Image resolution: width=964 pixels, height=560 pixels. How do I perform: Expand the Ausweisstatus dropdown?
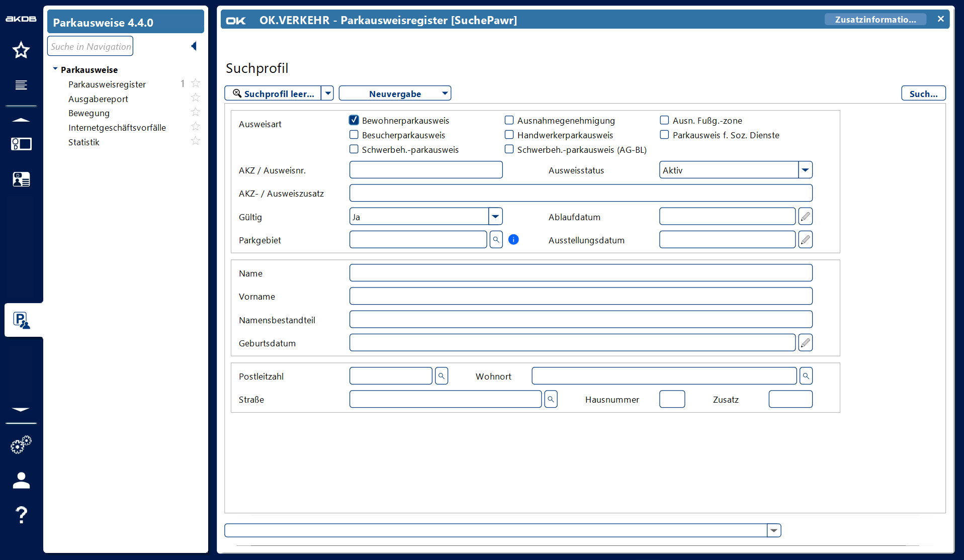point(805,170)
